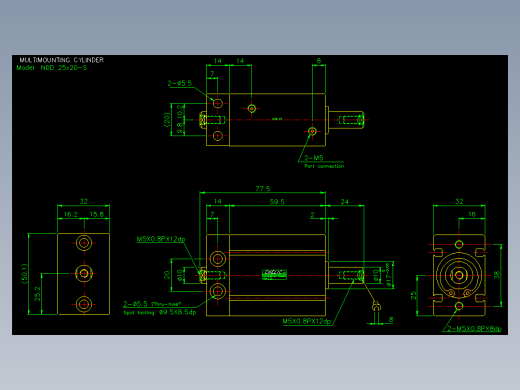Select the 24 rod length dimension
The image size is (520, 390).
344,202
